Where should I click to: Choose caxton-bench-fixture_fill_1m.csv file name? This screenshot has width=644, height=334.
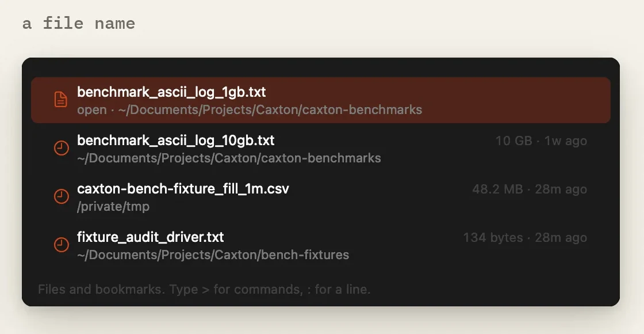pyautogui.click(x=183, y=189)
